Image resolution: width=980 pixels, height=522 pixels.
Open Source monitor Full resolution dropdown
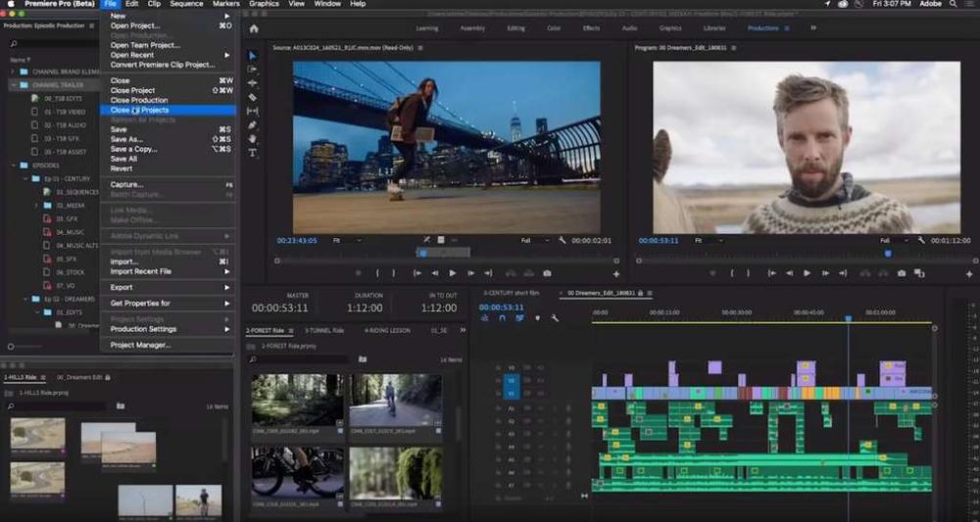[535, 240]
